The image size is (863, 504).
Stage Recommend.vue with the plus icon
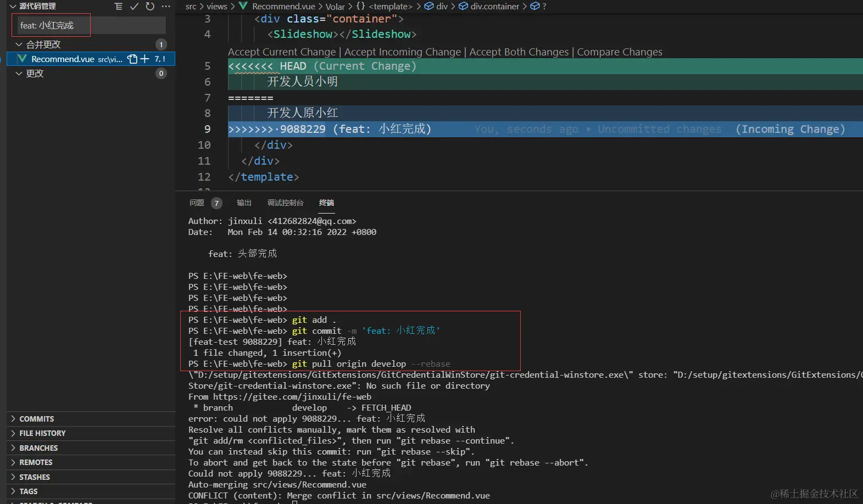(x=144, y=59)
